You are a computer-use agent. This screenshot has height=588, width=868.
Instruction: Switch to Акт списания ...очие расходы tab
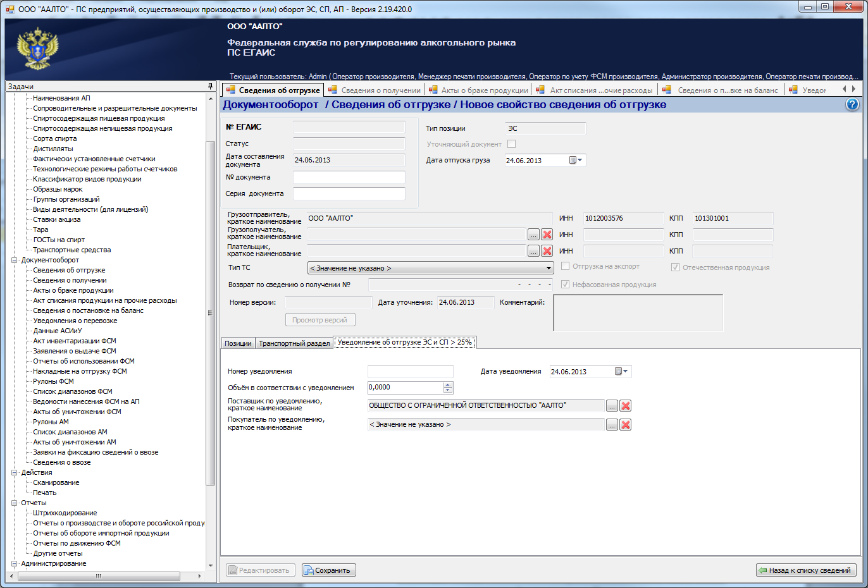[x=595, y=90]
